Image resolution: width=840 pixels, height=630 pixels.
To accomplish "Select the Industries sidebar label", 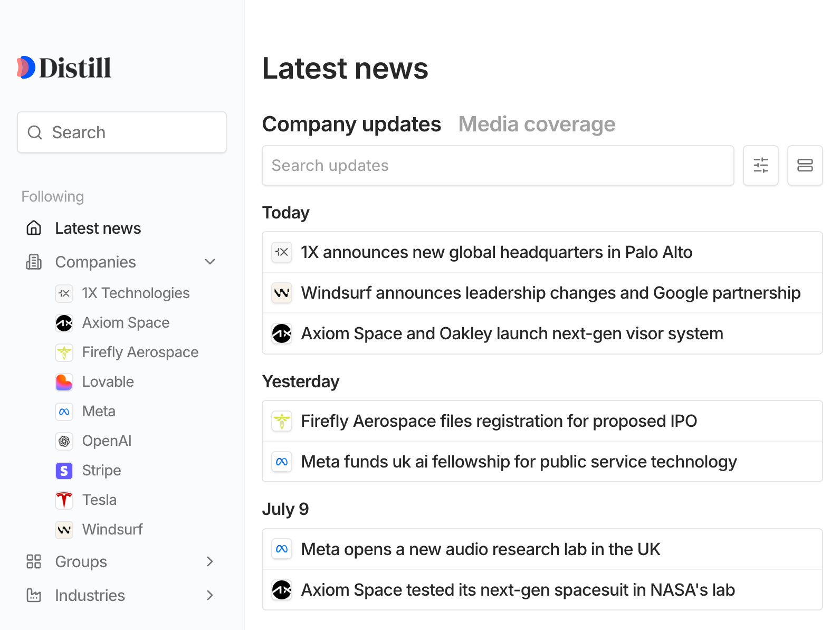I will [90, 595].
